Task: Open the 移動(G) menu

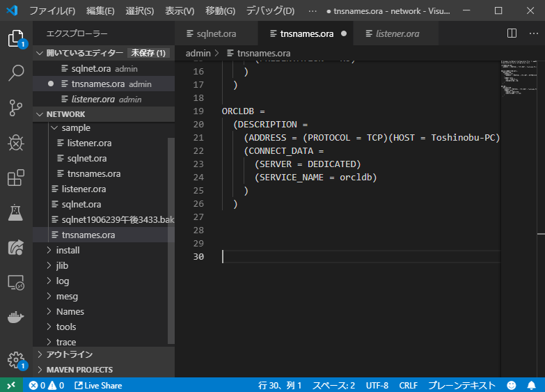Action: click(x=221, y=10)
